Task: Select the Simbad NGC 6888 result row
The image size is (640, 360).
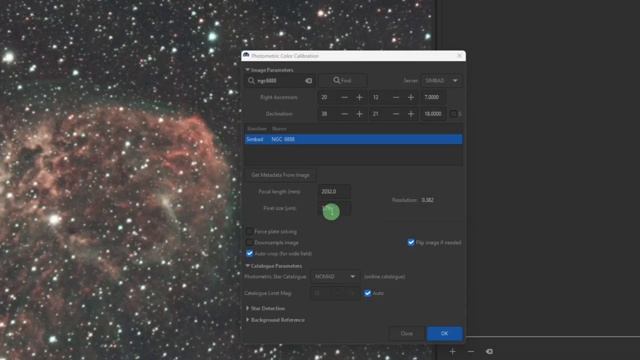Action: pyautogui.click(x=353, y=139)
